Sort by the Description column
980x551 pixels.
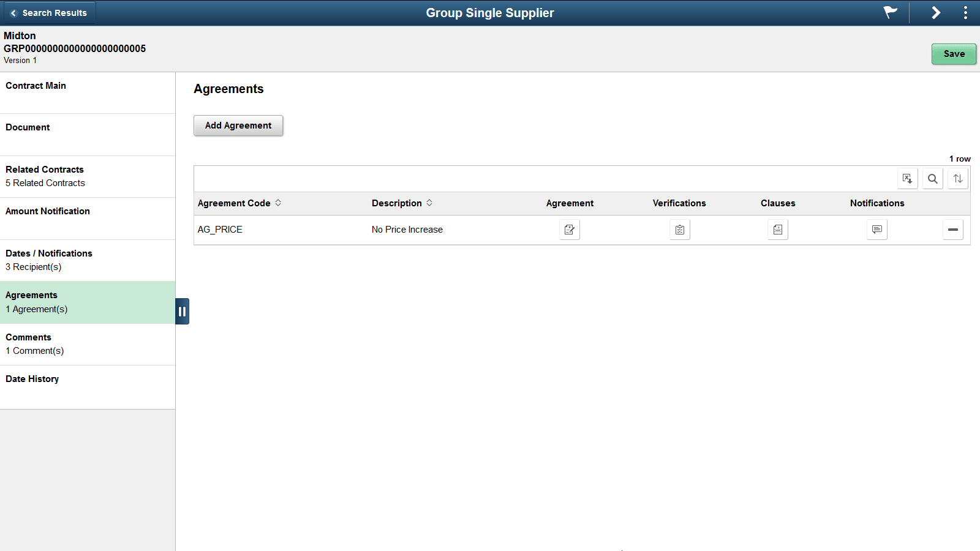(396, 203)
